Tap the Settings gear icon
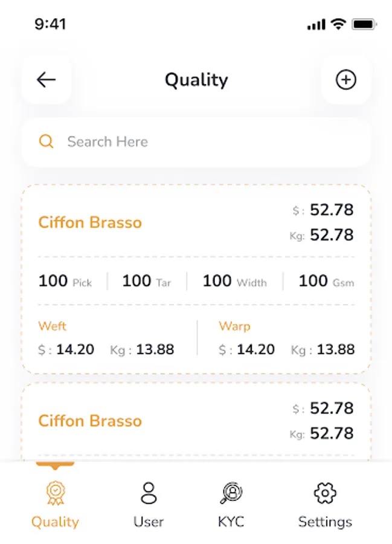 point(325,493)
